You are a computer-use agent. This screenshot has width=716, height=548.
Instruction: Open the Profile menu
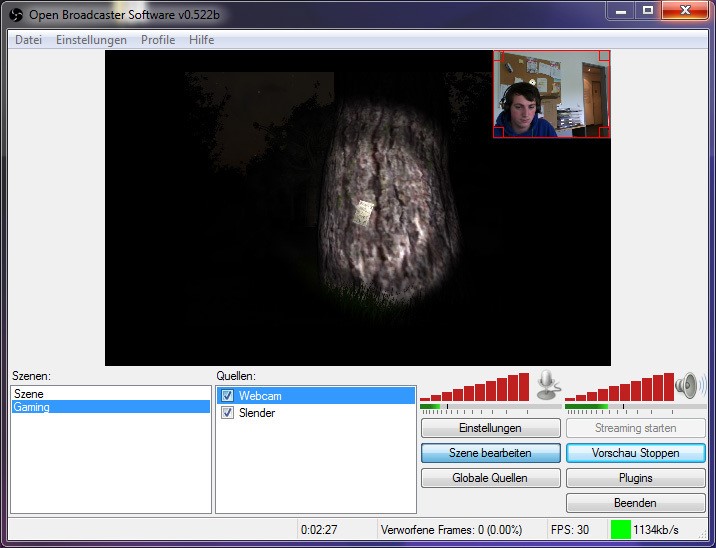158,40
